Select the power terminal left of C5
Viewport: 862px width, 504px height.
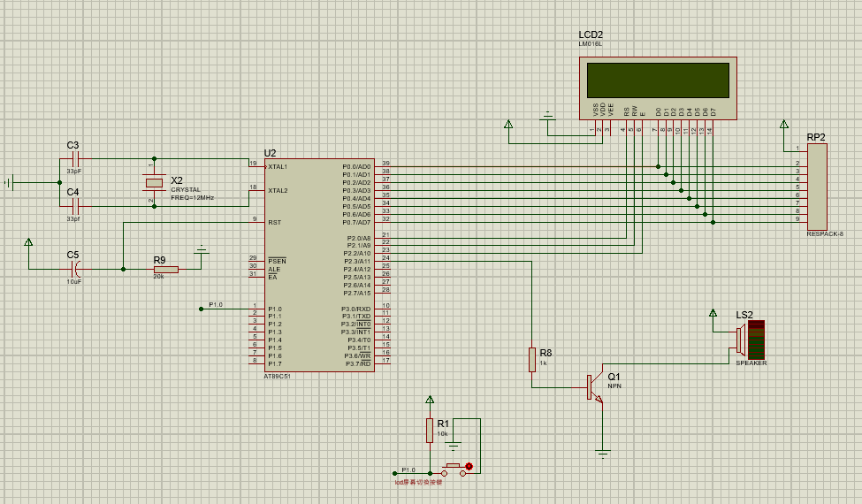[28, 242]
